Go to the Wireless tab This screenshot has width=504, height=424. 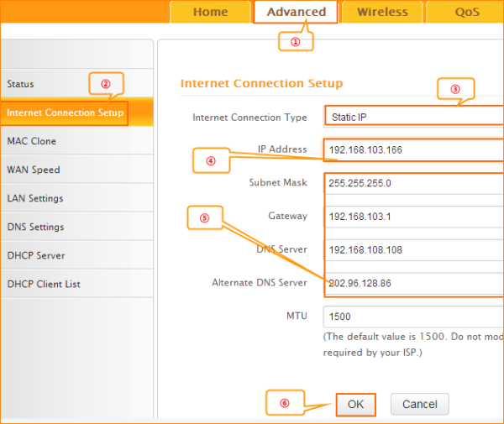pyautogui.click(x=382, y=12)
